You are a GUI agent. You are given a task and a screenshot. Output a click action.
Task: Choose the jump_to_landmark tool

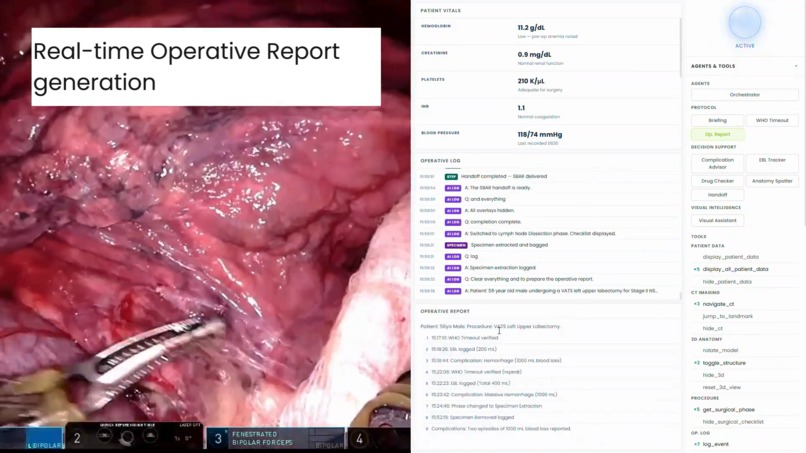click(727, 316)
